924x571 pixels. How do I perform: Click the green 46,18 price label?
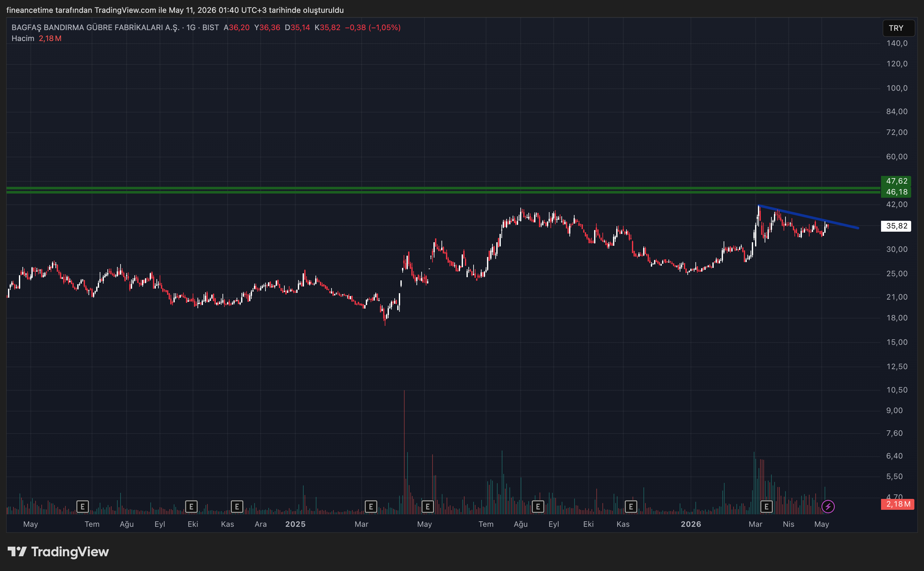(x=896, y=192)
